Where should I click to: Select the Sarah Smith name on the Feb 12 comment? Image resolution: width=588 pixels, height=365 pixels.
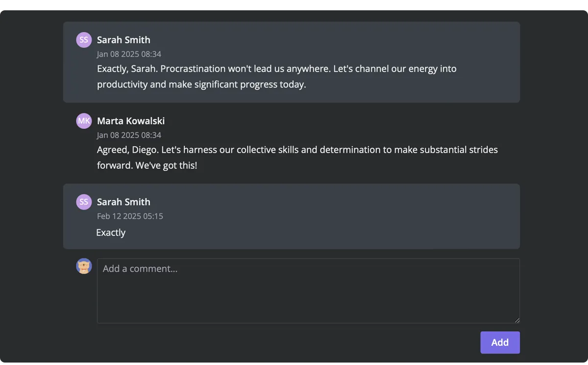(123, 202)
